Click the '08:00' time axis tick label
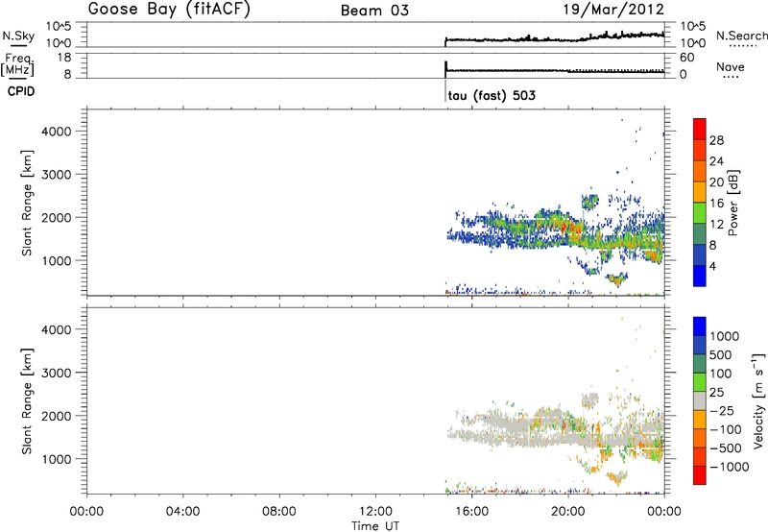 (x=279, y=512)
